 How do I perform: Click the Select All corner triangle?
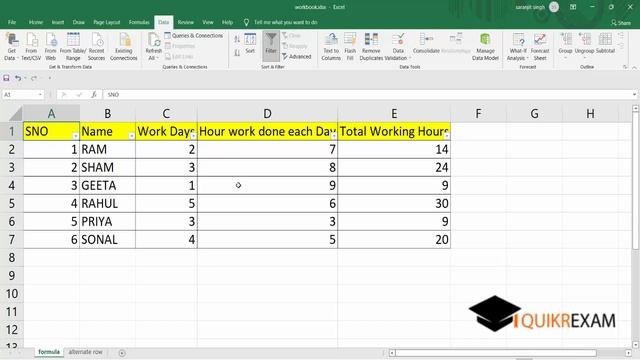16,113
